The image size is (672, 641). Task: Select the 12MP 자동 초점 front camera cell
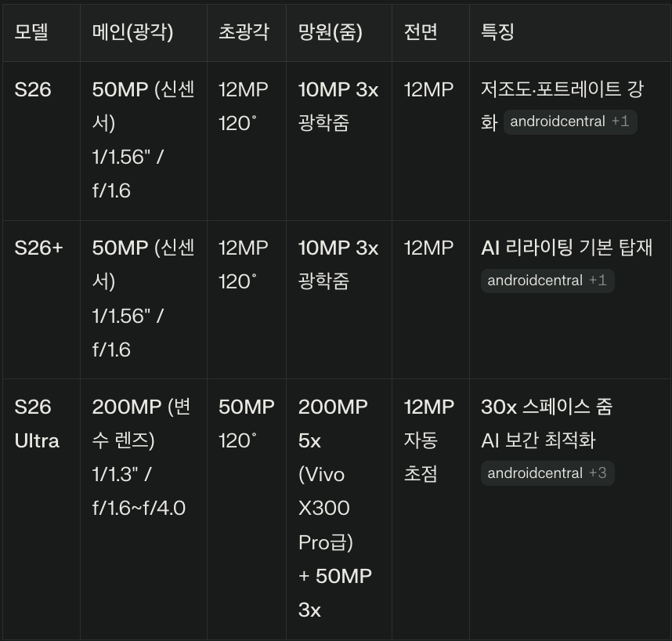pyautogui.click(x=428, y=440)
